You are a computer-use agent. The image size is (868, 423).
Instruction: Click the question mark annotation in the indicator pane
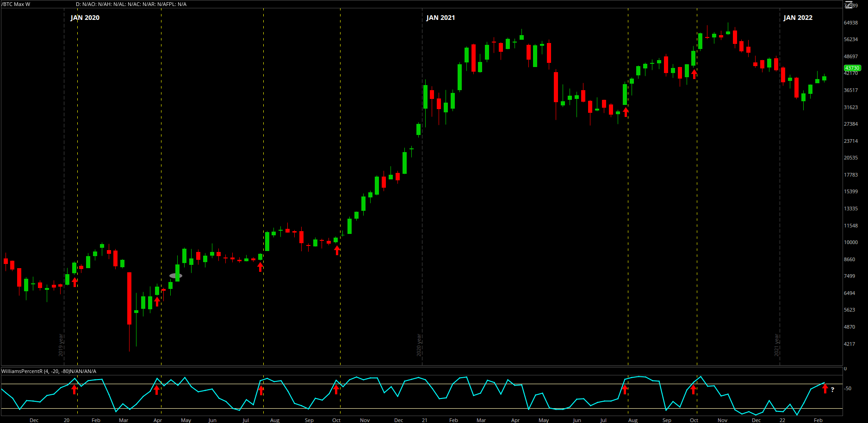(x=832, y=390)
